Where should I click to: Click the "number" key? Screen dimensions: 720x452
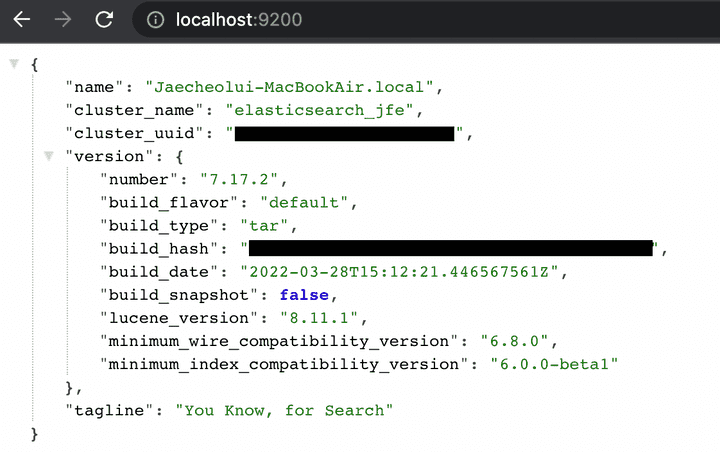[139, 180]
